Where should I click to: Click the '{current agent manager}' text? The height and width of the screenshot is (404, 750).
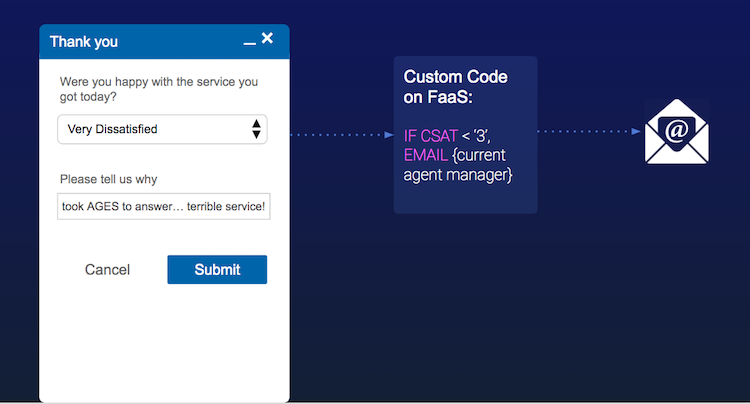458,165
